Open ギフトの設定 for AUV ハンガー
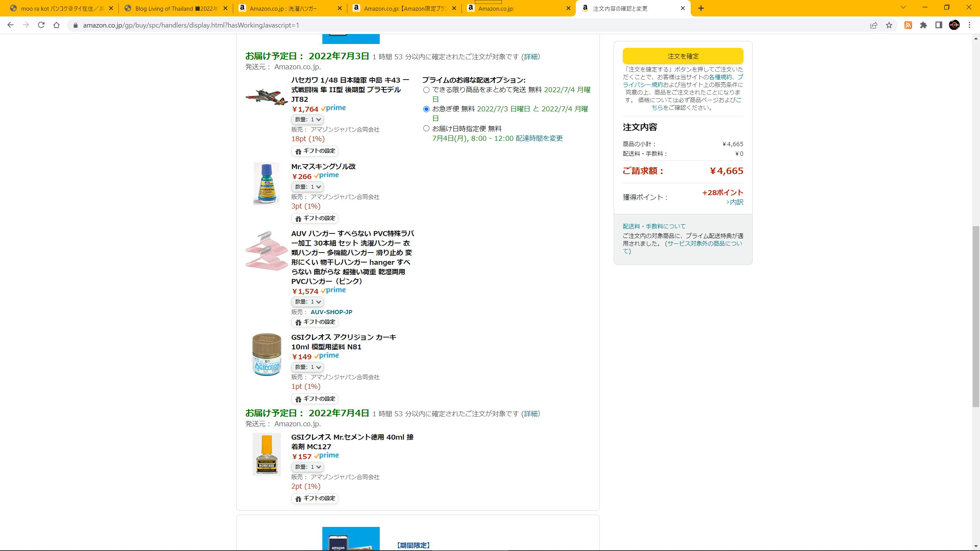 315,322
